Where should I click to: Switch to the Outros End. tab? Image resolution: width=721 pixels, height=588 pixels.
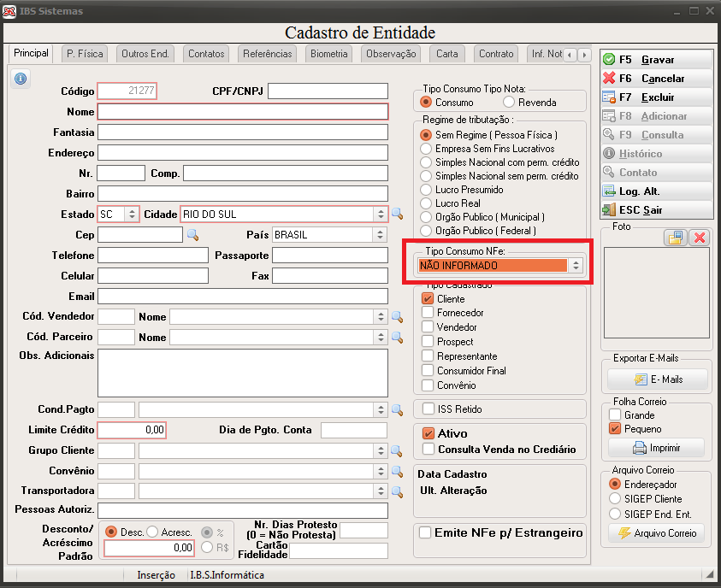(145, 54)
